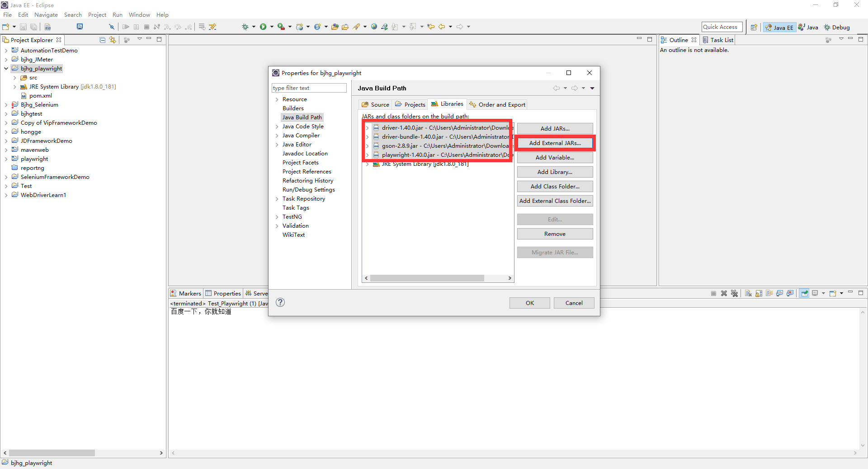The width and height of the screenshot is (868, 469).
Task: Collapse All in Project Explorer
Action: tap(103, 40)
